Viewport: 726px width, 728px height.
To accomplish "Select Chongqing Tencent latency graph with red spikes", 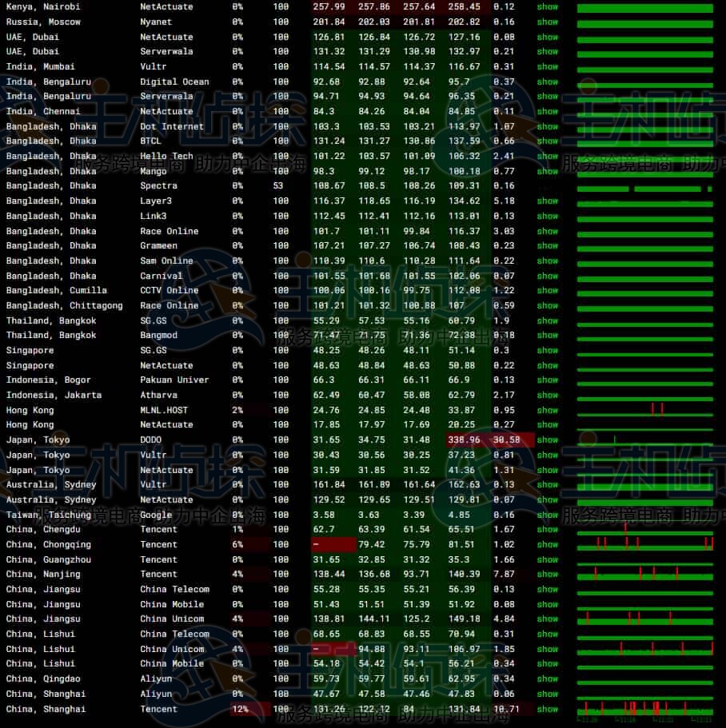I will coord(645,543).
